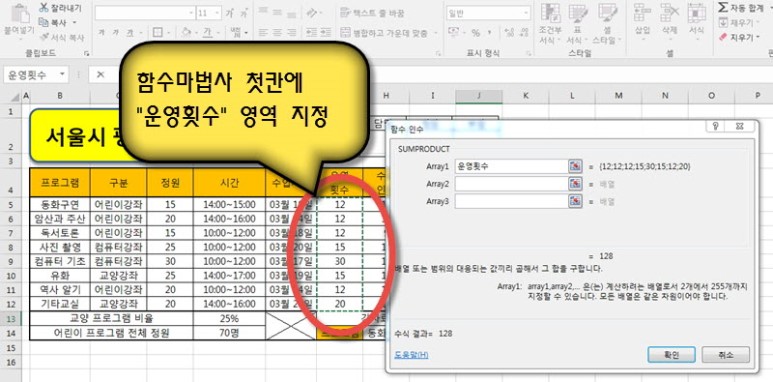
Task: Open Format as Table (표 서식)
Action: pos(576,23)
